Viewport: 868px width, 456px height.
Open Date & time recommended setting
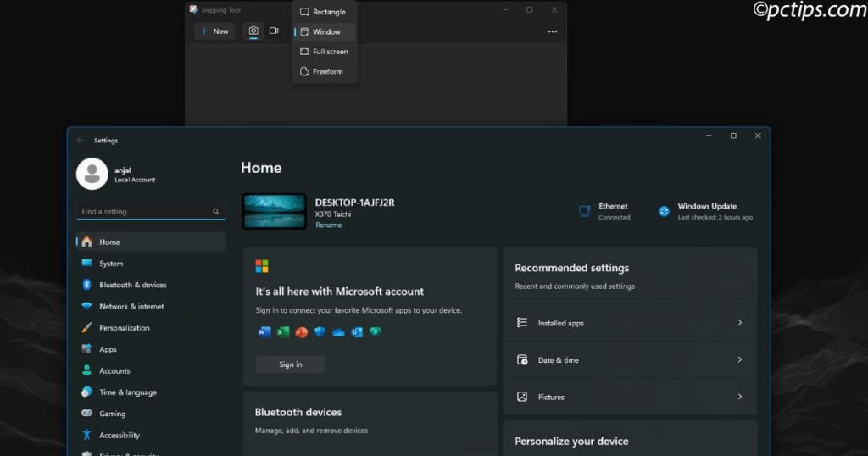tap(630, 359)
